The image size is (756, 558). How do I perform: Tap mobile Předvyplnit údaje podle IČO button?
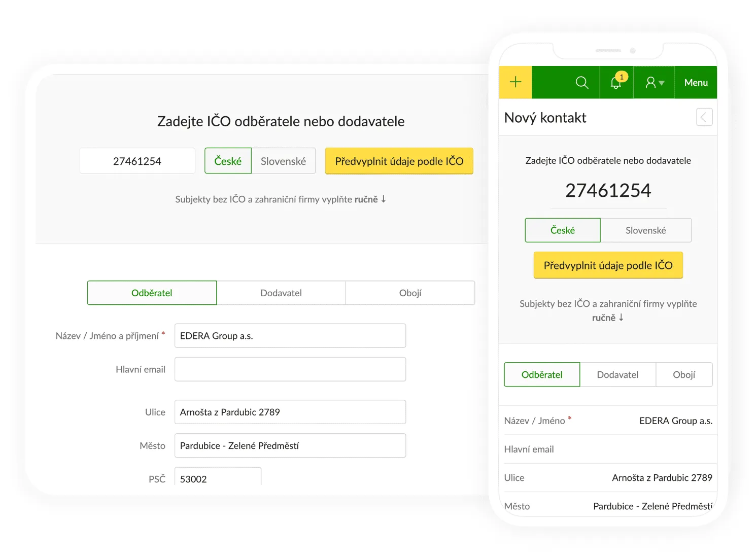click(608, 265)
